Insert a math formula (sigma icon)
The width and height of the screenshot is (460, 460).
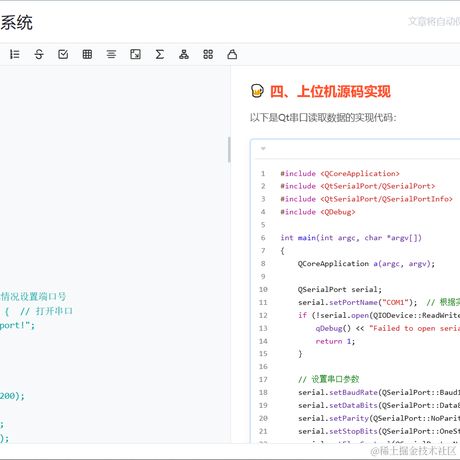(160, 54)
